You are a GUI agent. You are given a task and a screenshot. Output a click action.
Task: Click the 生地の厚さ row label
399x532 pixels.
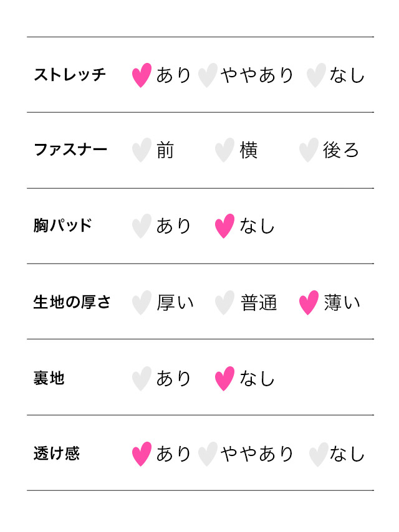coord(72,303)
